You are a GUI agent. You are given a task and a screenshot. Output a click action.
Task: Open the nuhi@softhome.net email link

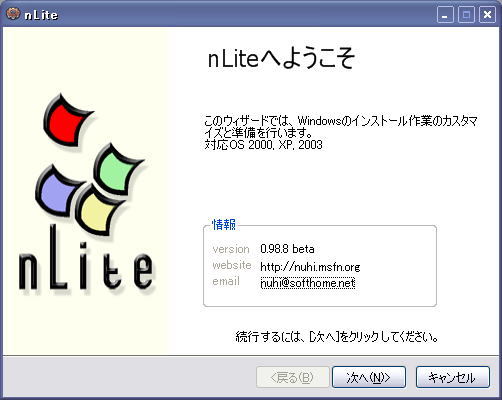click(308, 283)
